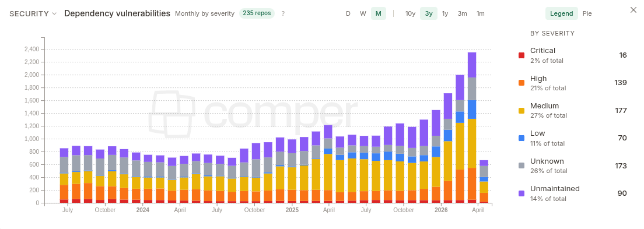The height and width of the screenshot is (229, 644).
Task: Open the SECURITY category dropdown
Action: (x=33, y=13)
